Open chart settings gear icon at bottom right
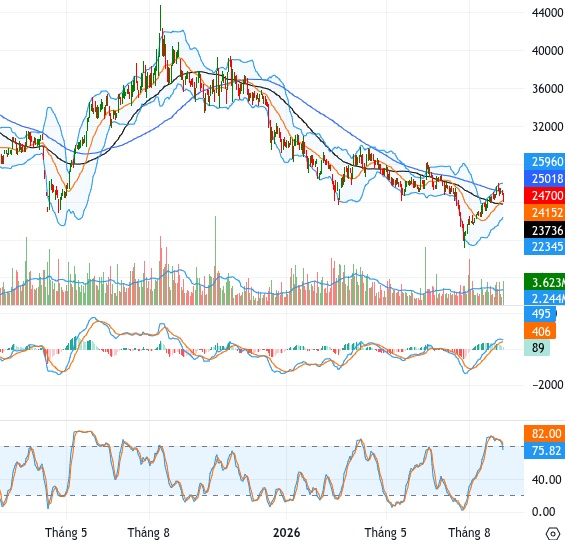 coord(553,533)
